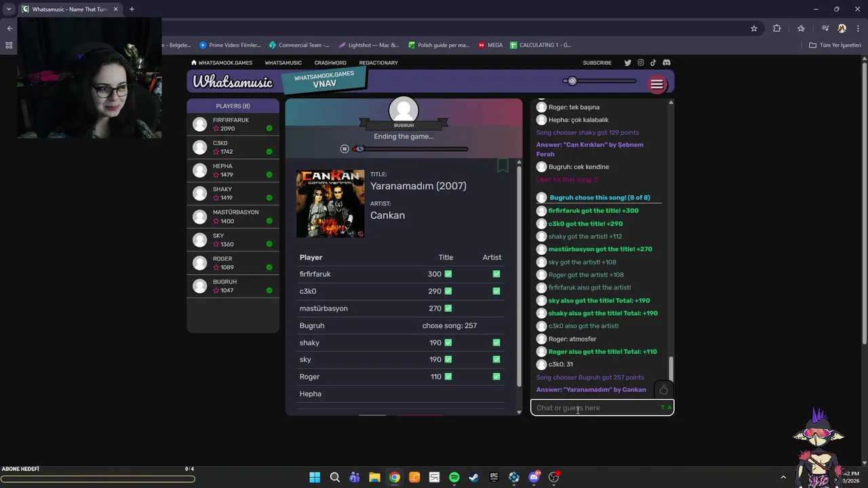
Task: Open a new browser tab
Action: click(132, 9)
